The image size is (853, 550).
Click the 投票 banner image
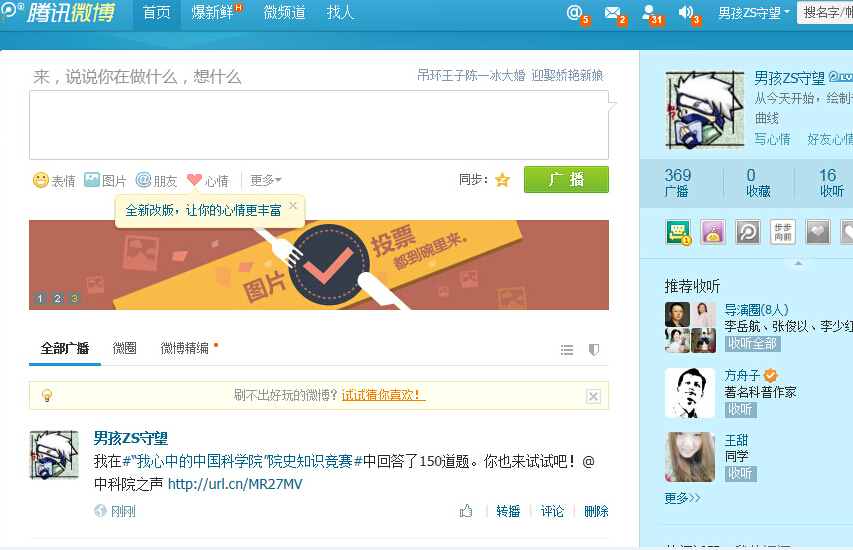319,265
